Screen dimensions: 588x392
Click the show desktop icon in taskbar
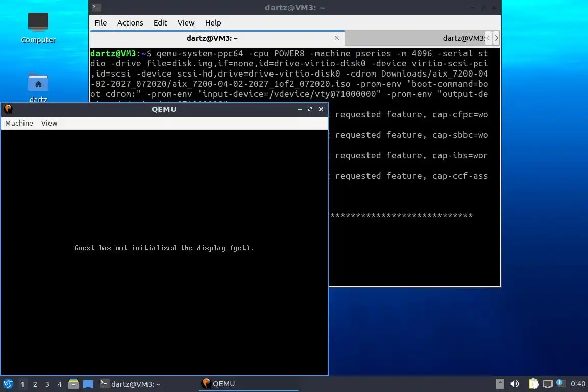click(88, 384)
